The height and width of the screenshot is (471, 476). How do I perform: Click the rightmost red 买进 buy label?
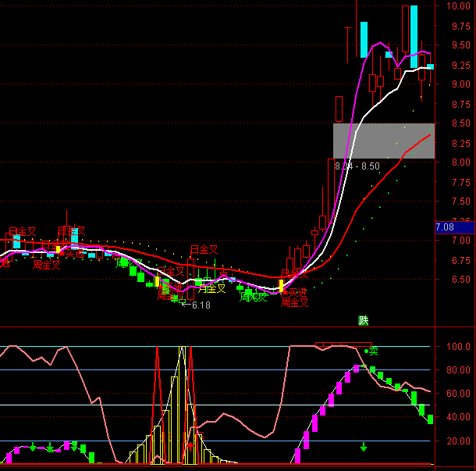pos(297,292)
